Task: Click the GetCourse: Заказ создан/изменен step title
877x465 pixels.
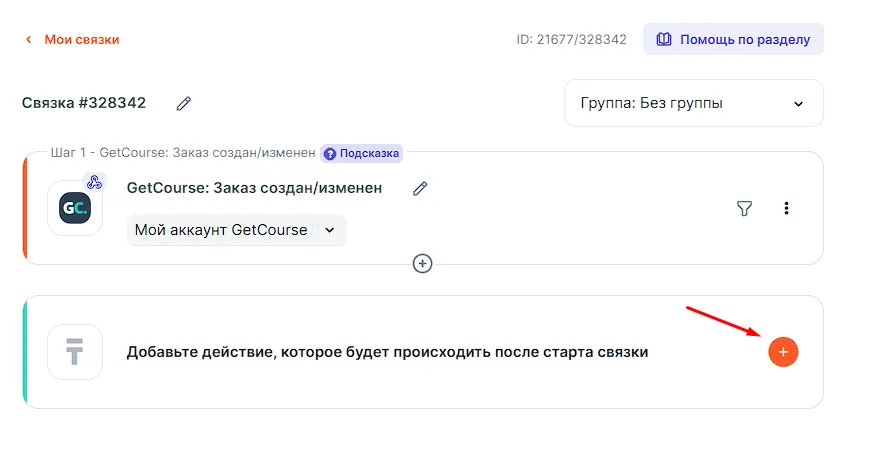Action: click(x=254, y=188)
